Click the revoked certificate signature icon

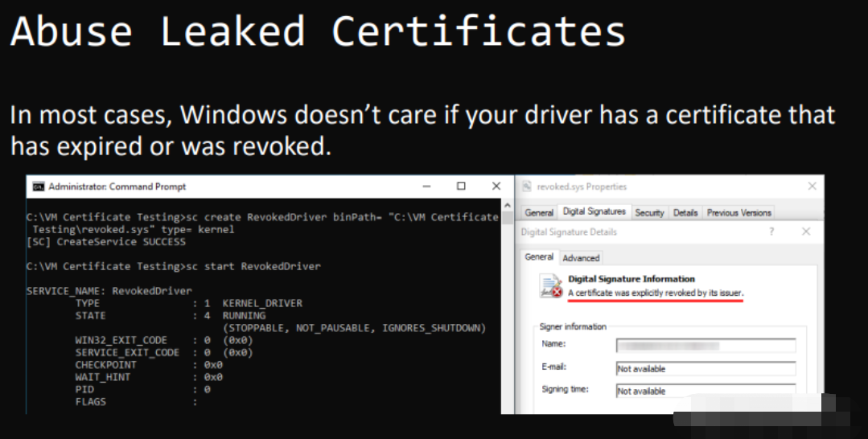pos(551,286)
